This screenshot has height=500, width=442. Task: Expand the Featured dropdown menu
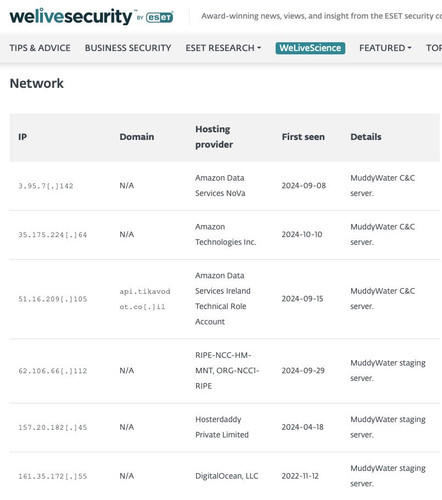pos(385,48)
